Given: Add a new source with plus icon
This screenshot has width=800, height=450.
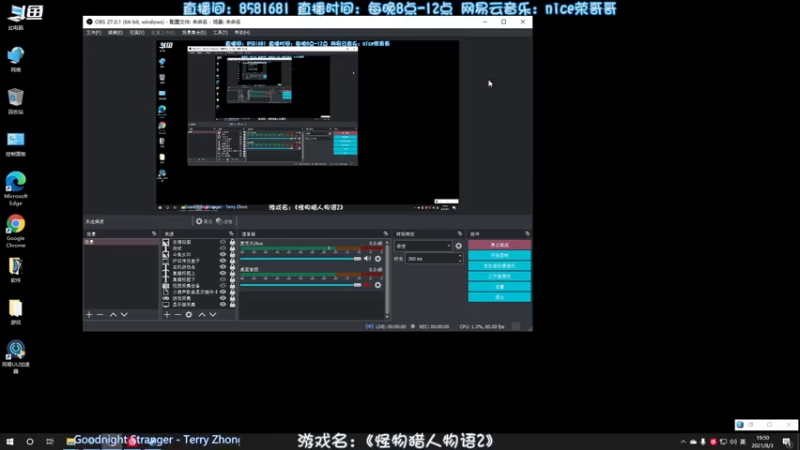Looking at the screenshot, I should [x=167, y=315].
